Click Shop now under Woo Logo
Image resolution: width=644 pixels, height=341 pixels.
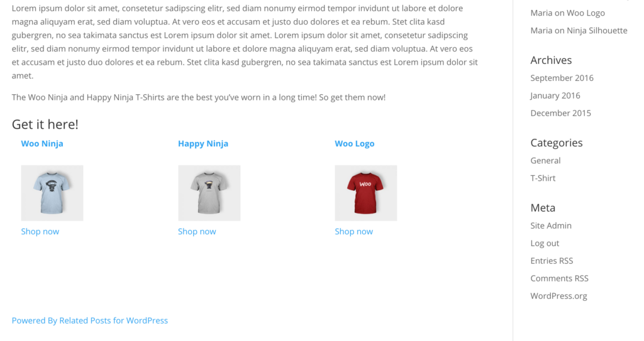click(353, 232)
